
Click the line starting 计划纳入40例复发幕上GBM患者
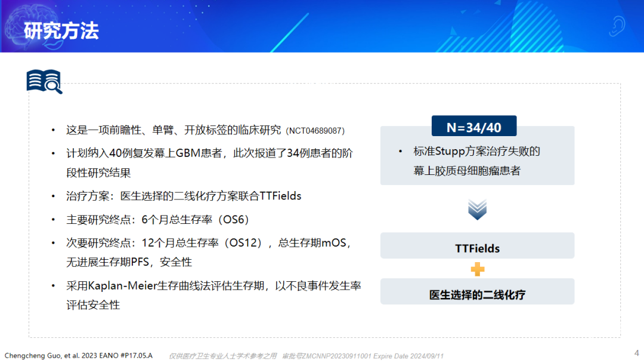pos(209,153)
